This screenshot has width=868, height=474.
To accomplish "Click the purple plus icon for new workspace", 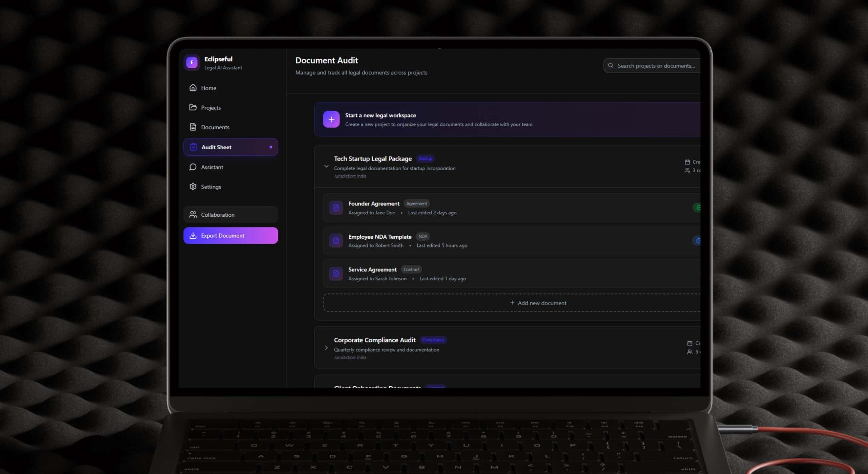I will point(331,119).
